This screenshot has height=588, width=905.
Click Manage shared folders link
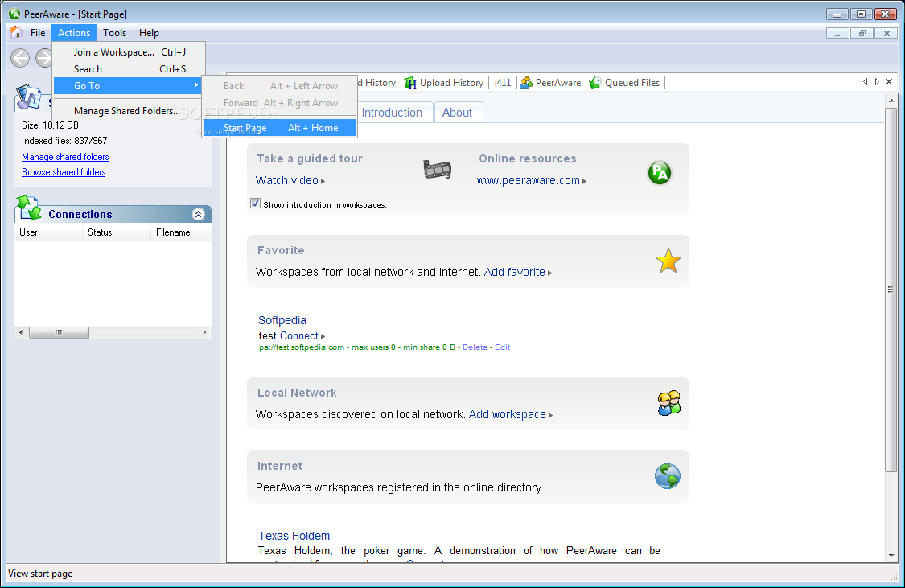click(x=65, y=157)
